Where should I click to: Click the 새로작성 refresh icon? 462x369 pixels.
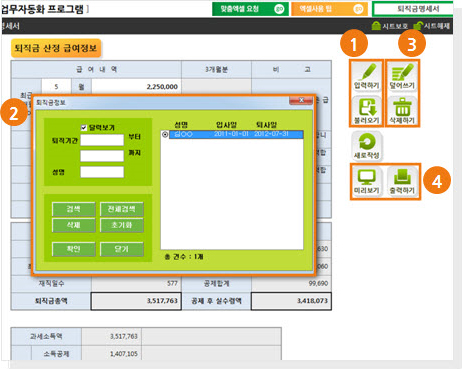click(366, 146)
